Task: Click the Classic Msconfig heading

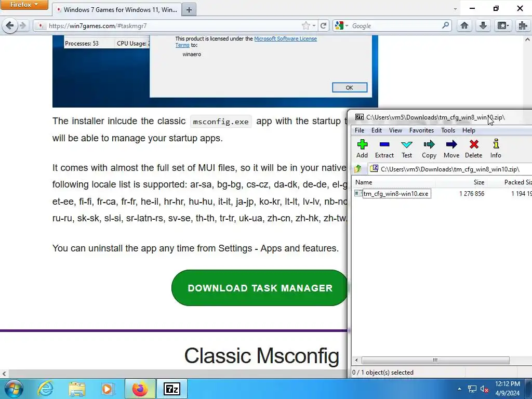Action: tap(262, 355)
